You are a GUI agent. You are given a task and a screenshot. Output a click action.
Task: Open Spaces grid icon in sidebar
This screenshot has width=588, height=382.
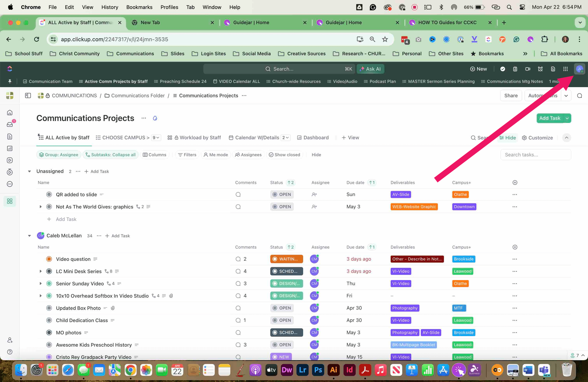click(10, 201)
